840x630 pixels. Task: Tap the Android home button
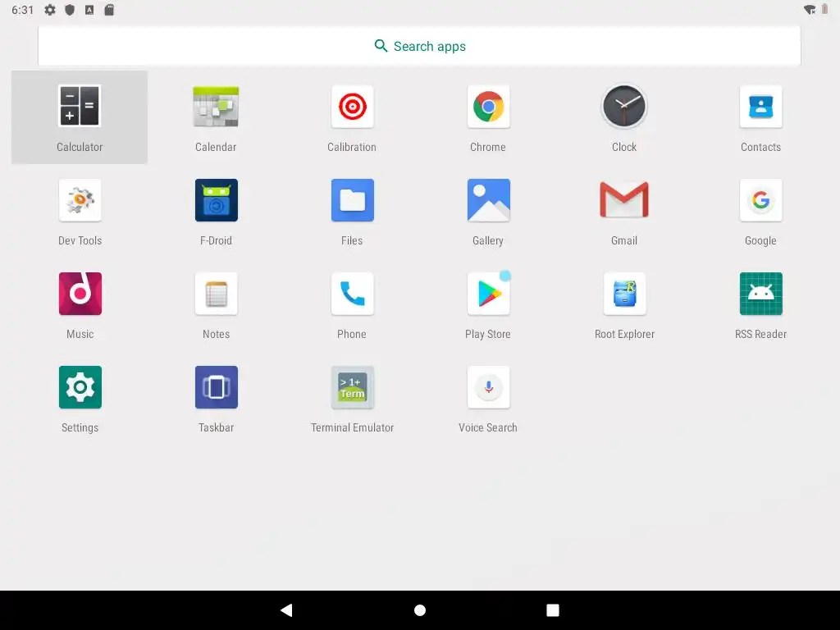pos(420,610)
